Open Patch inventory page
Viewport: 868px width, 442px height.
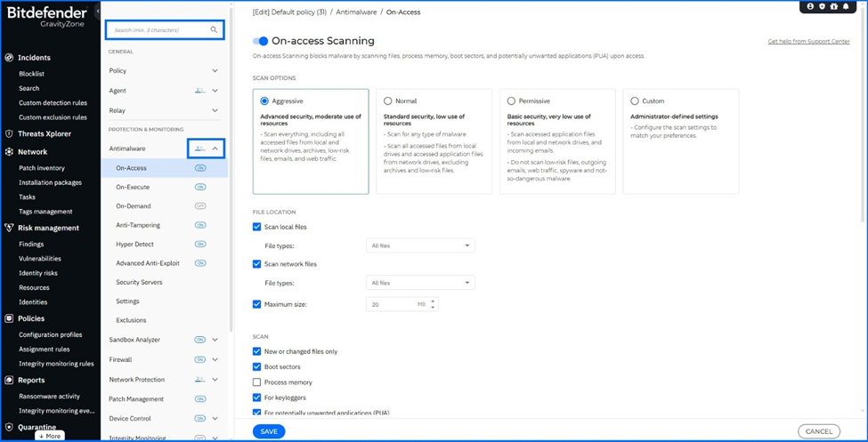[42, 168]
